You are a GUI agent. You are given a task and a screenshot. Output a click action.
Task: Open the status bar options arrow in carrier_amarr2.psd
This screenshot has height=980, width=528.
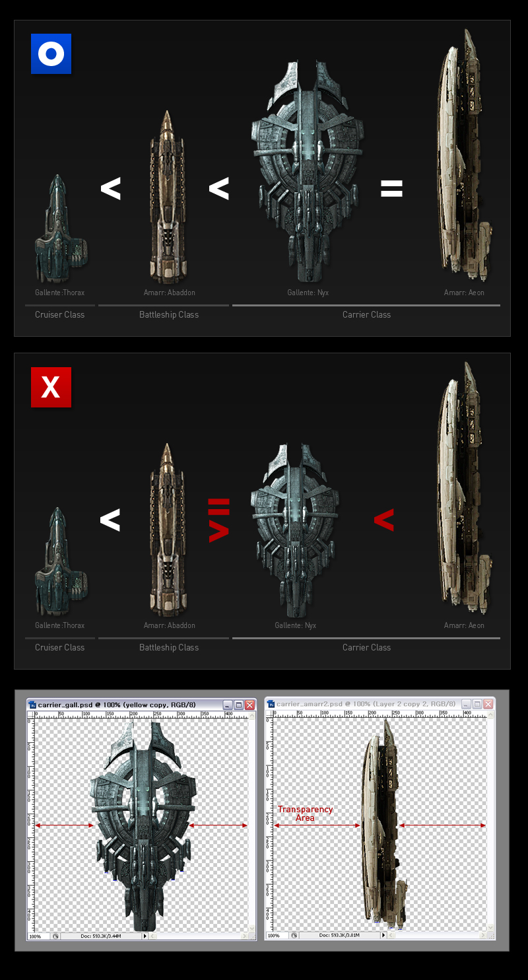383,935
